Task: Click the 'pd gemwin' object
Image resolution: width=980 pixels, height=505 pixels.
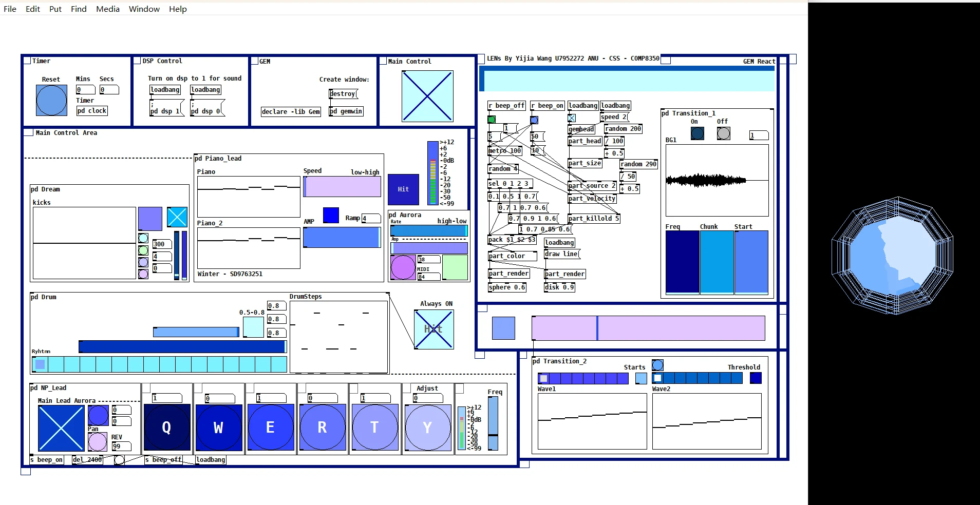Action: (346, 111)
